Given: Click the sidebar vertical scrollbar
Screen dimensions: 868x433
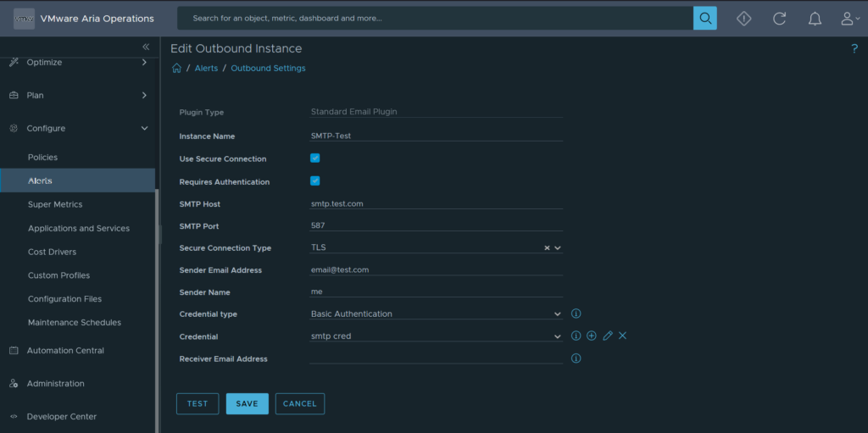Looking at the screenshot, I should (x=157, y=310).
